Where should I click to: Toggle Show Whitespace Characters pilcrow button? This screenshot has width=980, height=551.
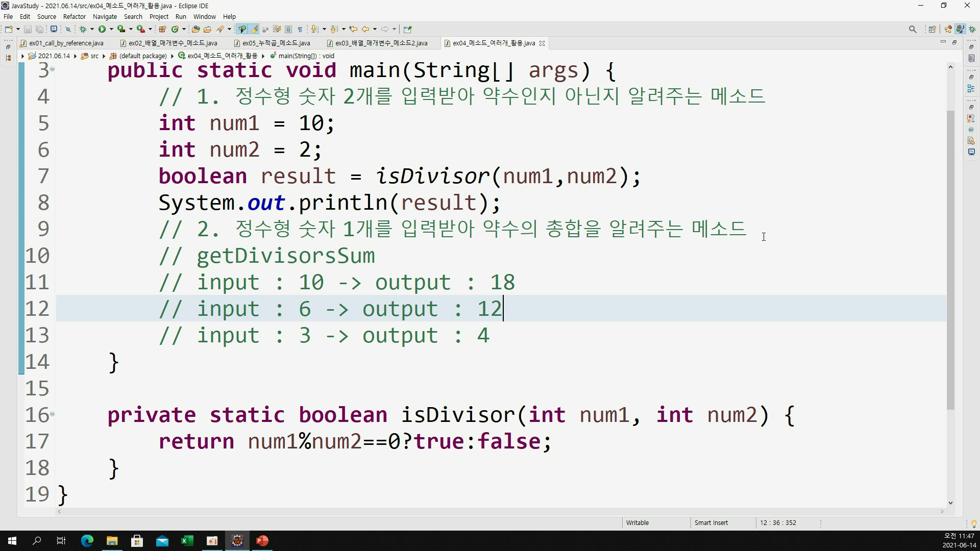pyautogui.click(x=300, y=29)
